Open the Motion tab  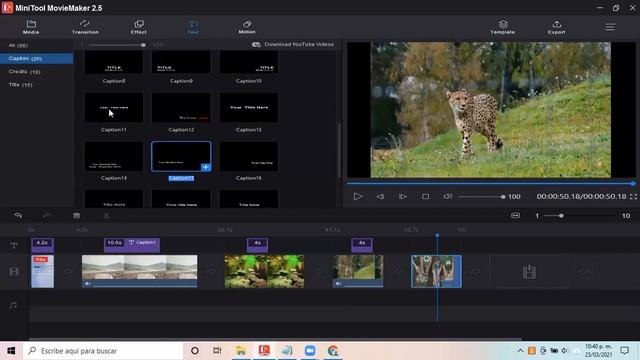click(x=247, y=27)
